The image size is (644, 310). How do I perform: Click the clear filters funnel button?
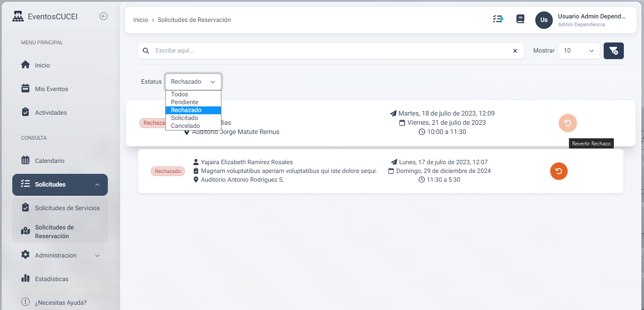[x=613, y=51]
